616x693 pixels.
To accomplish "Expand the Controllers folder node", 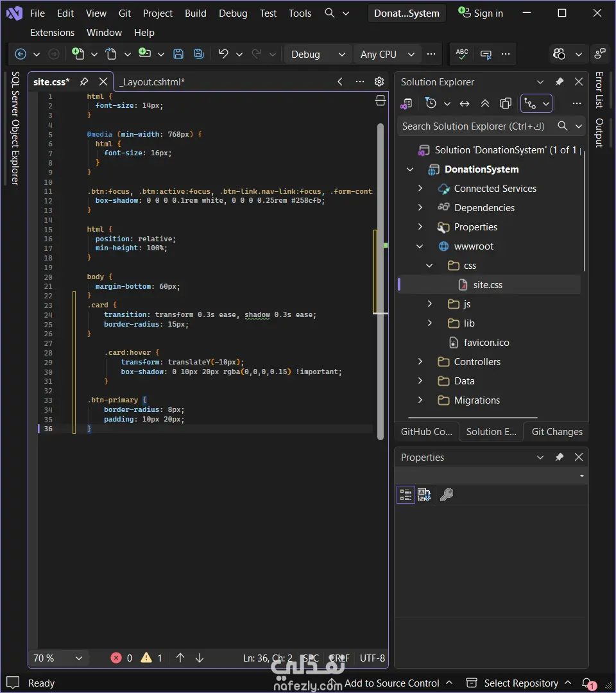I will click(420, 362).
